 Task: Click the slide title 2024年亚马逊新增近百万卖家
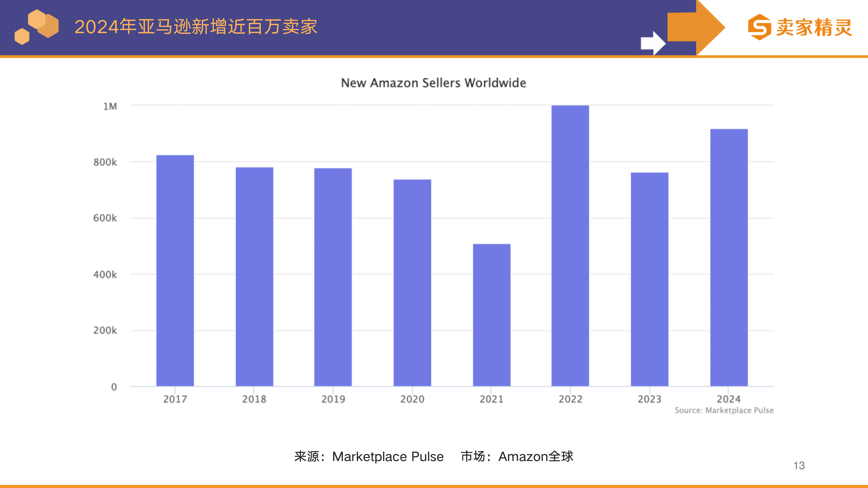[196, 27]
